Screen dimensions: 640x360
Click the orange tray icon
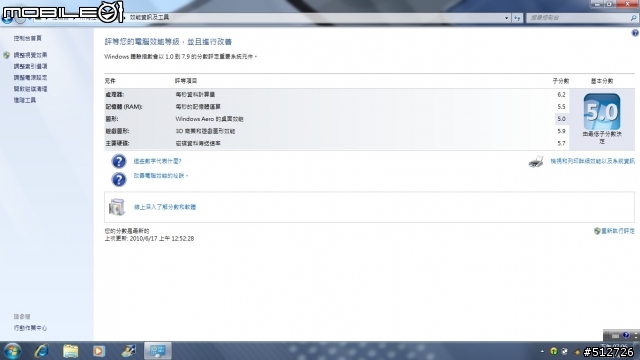pyautogui.click(x=577, y=351)
